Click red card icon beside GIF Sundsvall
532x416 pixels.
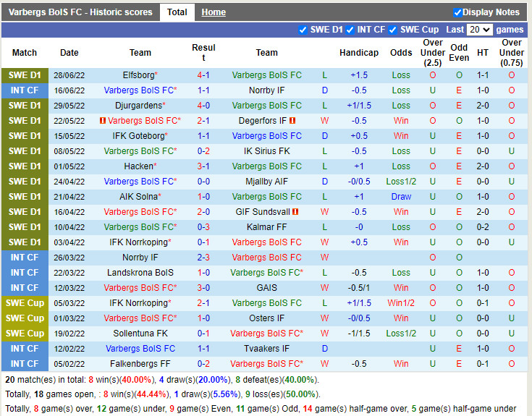[x=296, y=212]
